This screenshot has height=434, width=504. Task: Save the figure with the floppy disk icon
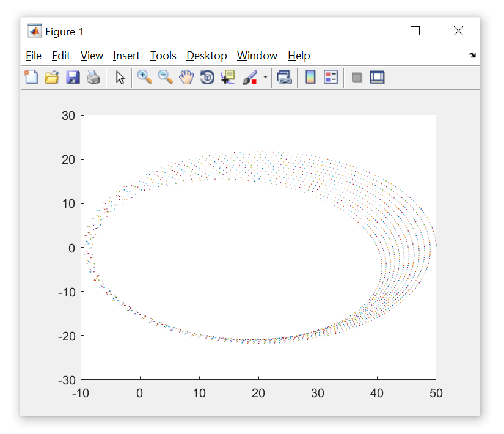coord(73,78)
